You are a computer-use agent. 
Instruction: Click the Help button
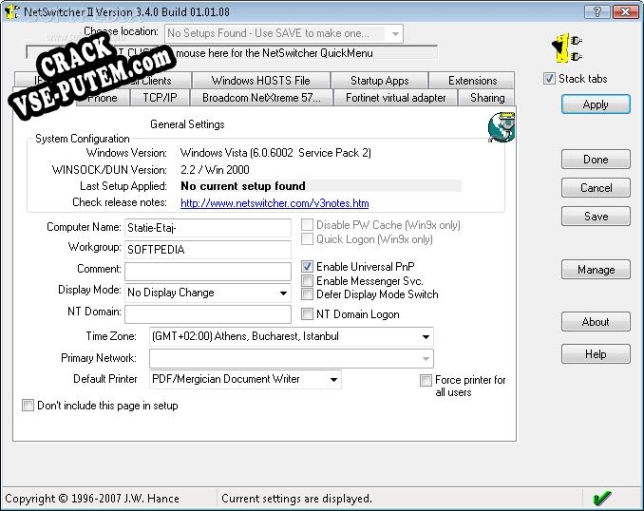coord(596,354)
